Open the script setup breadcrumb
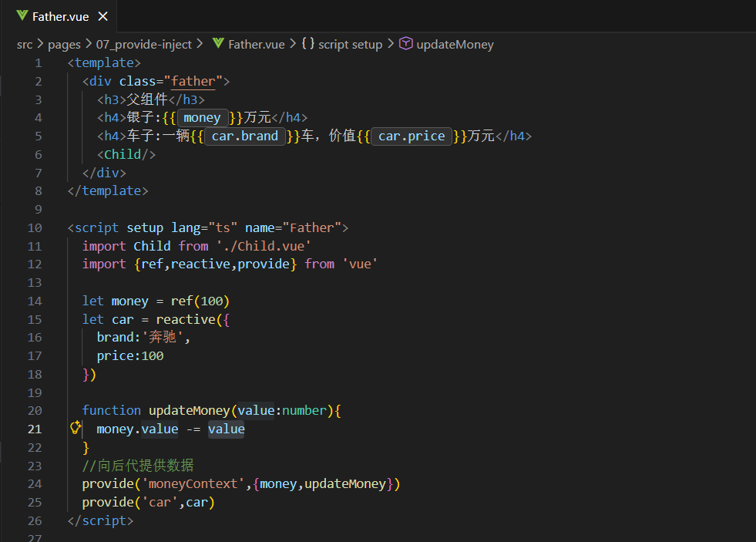 (350, 45)
